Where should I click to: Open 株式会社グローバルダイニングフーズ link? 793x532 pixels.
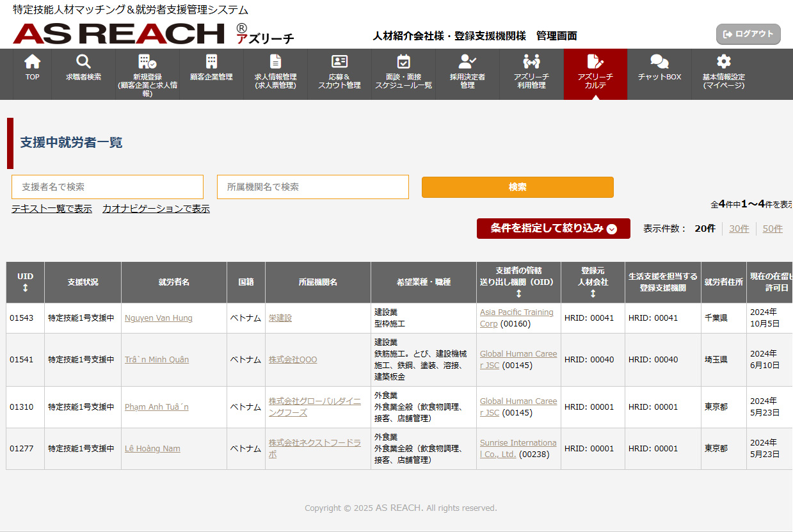pyautogui.click(x=315, y=407)
